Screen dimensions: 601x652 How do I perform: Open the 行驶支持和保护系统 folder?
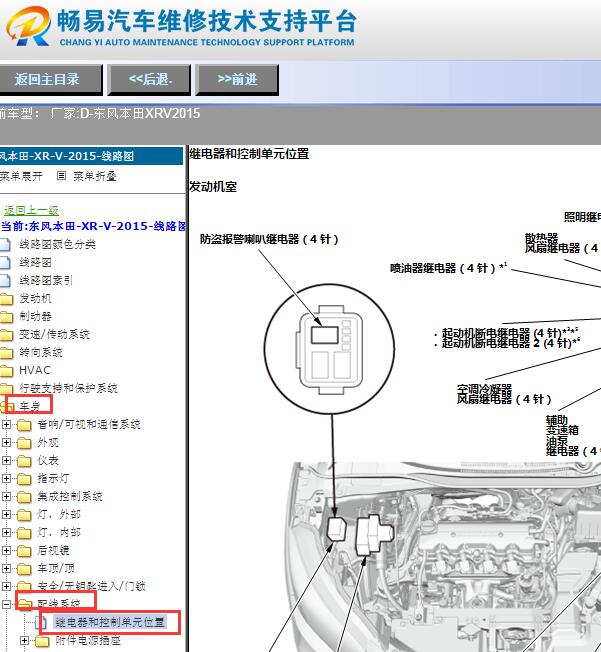pyautogui.click(x=68, y=388)
